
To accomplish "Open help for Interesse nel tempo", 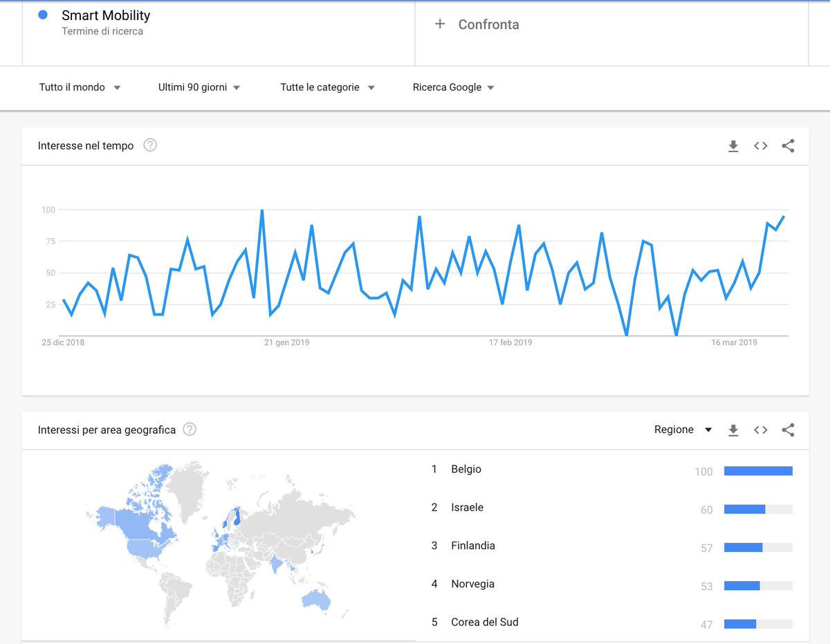I will coord(150,145).
